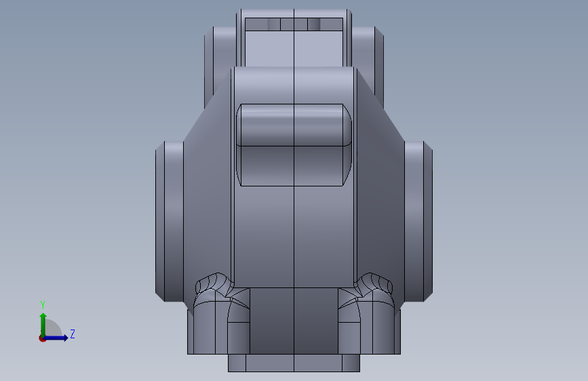Click the blue Z axis arrow of the triad
The image size is (588, 381).
56,338
